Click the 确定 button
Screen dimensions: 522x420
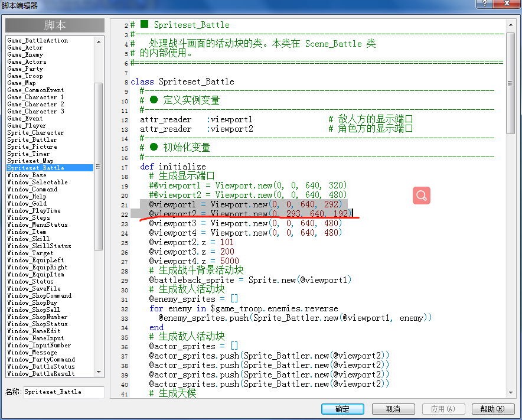point(342,409)
